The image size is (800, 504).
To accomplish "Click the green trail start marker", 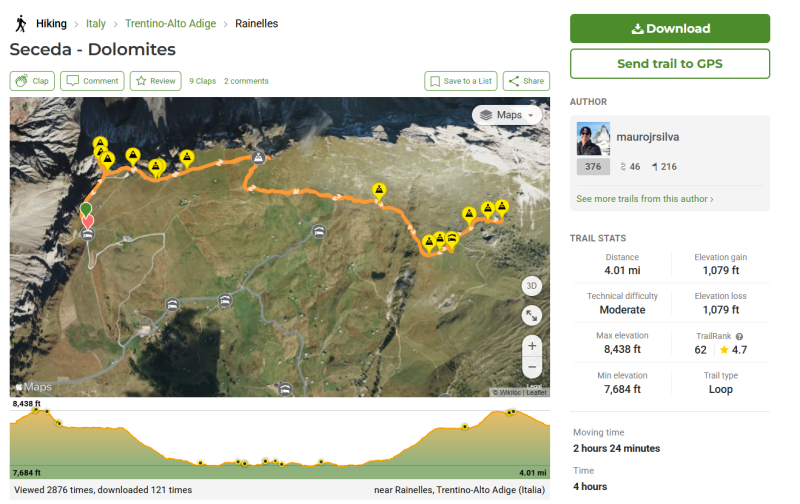I will point(86,209).
